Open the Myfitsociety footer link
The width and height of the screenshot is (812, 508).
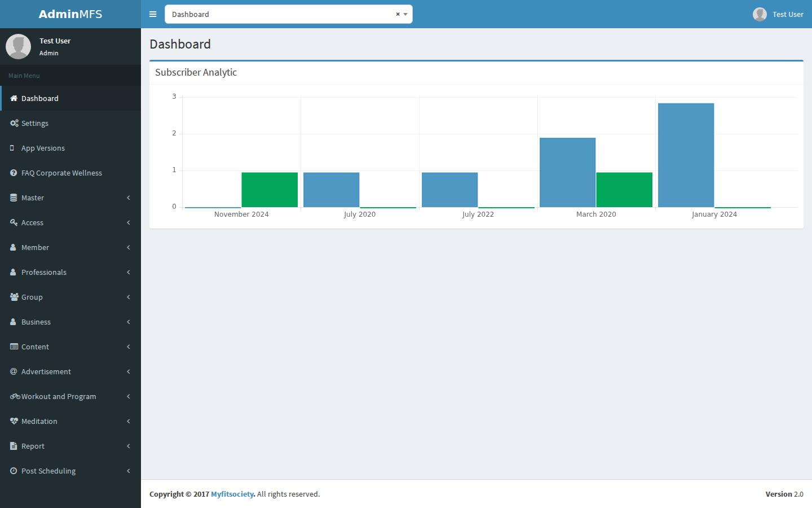coord(232,494)
